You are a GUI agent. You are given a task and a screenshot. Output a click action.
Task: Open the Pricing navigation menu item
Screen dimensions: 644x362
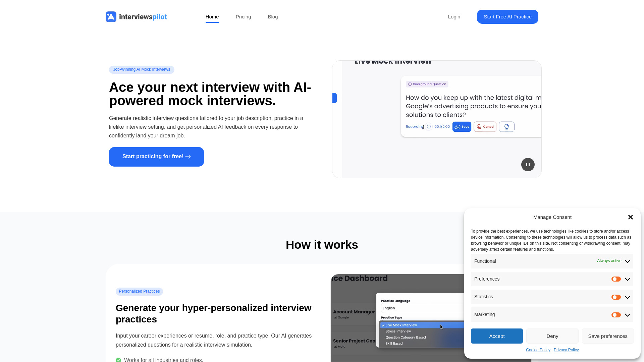[243, 17]
